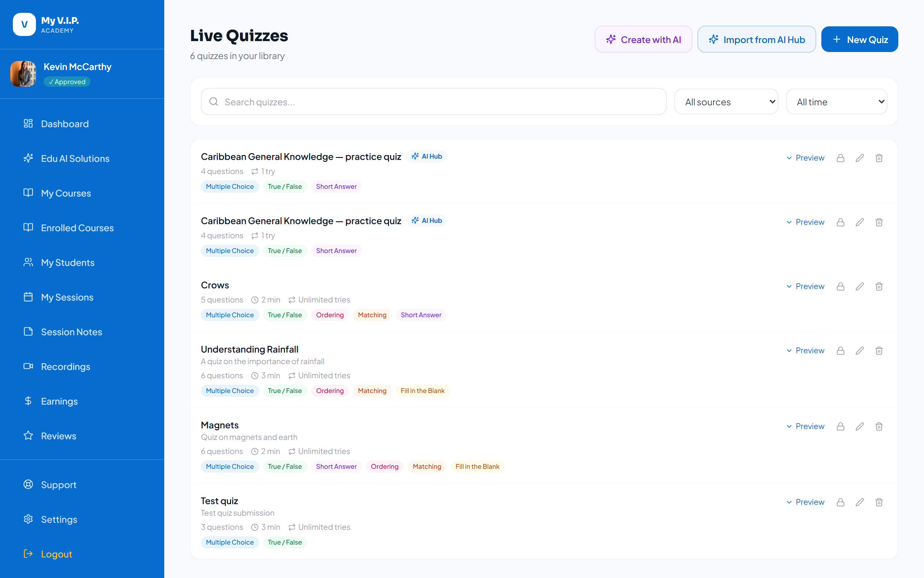Toggle lock on Test quiz

click(x=840, y=502)
